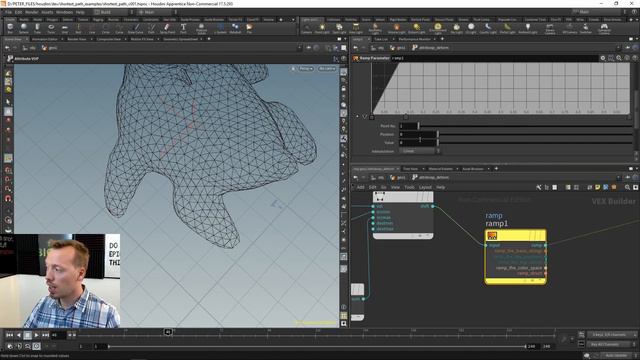Viewport: 640px width, 360px height.
Task: Open the Windows menu
Action: (x=64, y=12)
